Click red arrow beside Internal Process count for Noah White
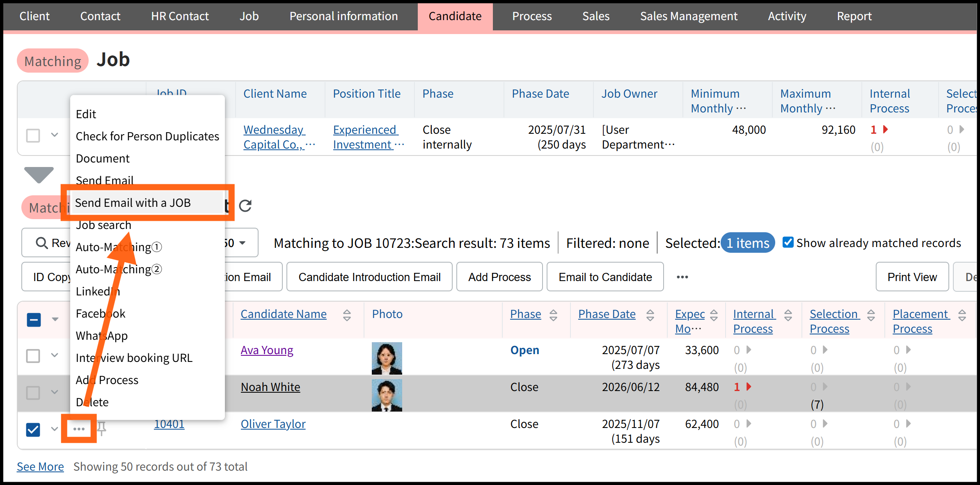The height and width of the screenshot is (485, 980). click(x=749, y=387)
